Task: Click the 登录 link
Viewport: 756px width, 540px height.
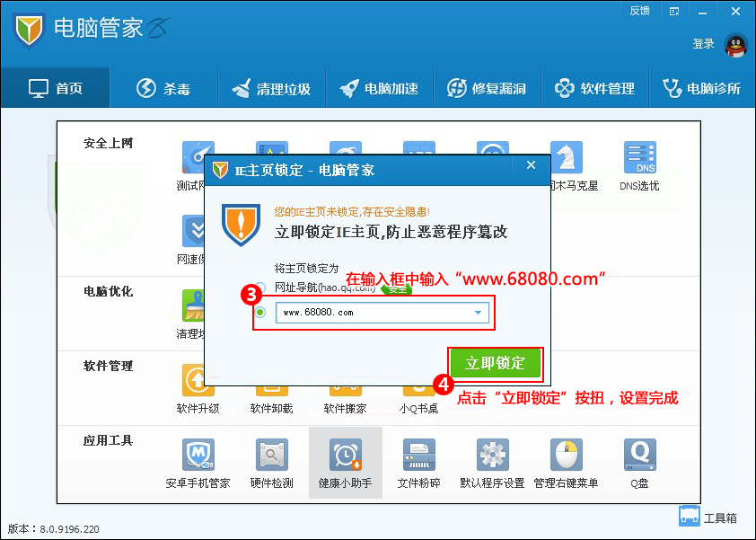Action: click(703, 44)
